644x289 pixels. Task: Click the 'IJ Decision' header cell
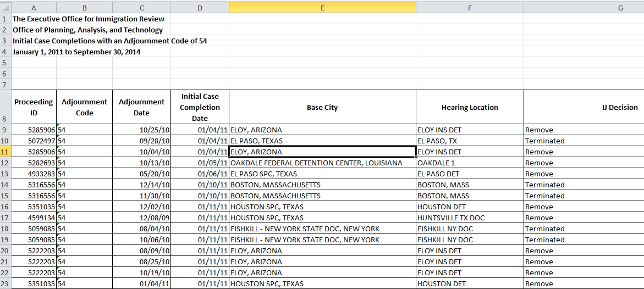[584, 107]
